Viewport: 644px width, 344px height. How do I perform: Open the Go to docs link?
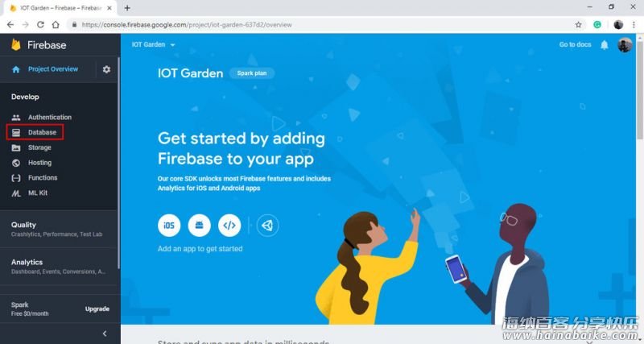pyautogui.click(x=575, y=44)
